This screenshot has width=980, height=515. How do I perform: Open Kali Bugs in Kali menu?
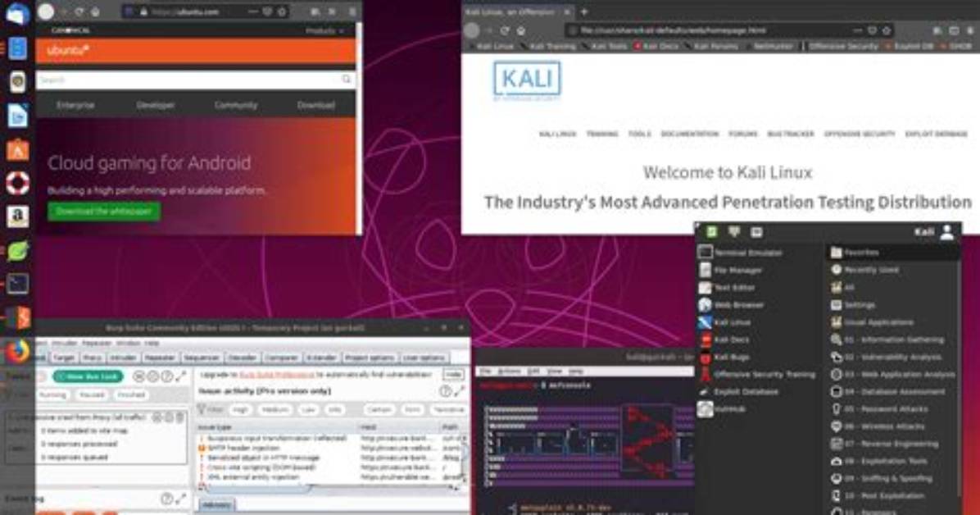(x=724, y=358)
